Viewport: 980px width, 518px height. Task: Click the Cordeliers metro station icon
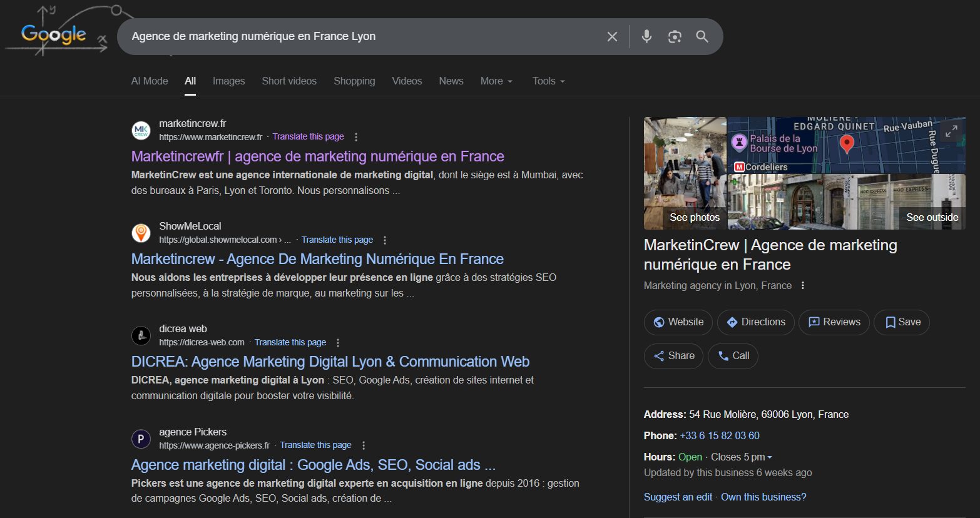pyautogui.click(x=739, y=167)
